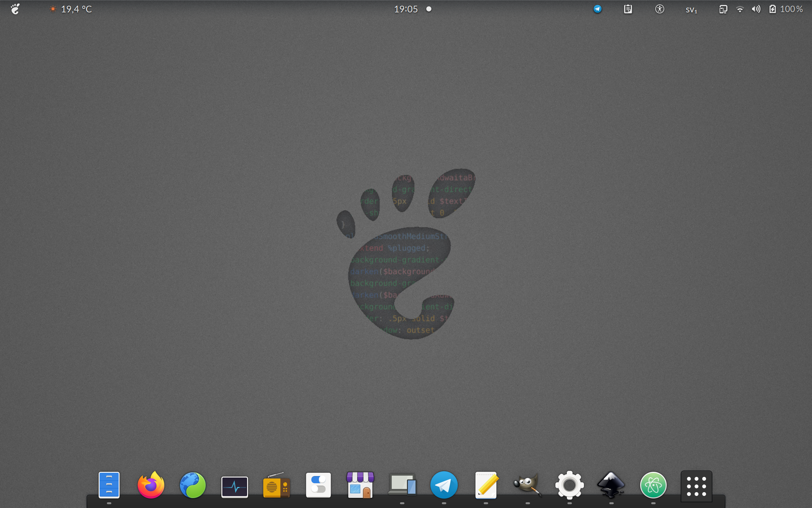The width and height of the screenshot is (812, 508).
Task: Click the screen/device icon in system tray
Action: coord(724,9)
